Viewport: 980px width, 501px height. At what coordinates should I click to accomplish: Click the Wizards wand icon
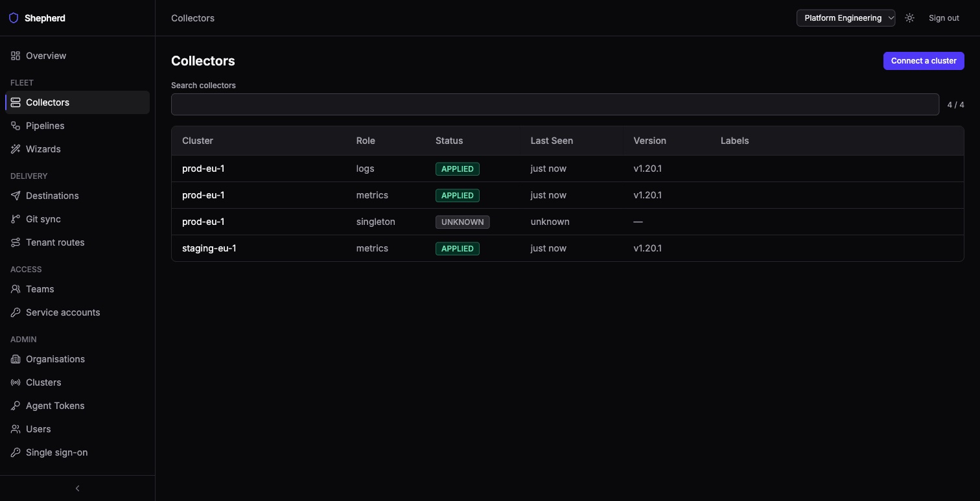click(x=16, y=149)
